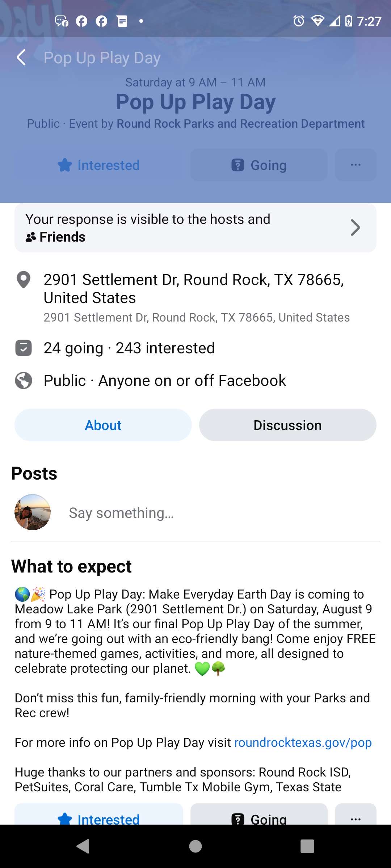Tap the location pin icon

coord(24,280)
